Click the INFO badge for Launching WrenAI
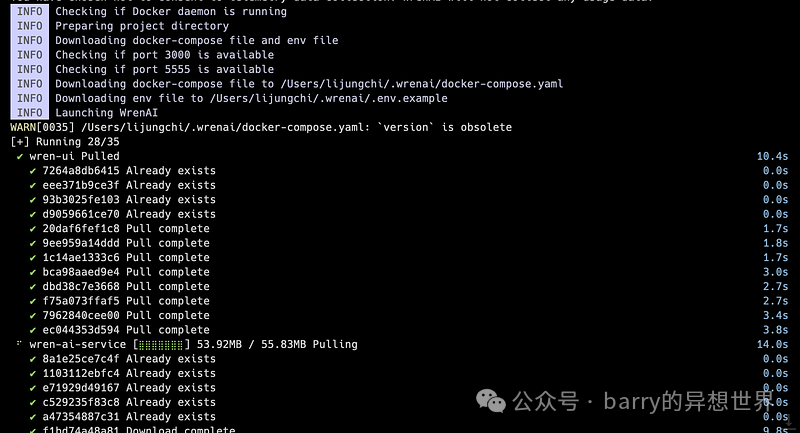 tap(29, 113)
